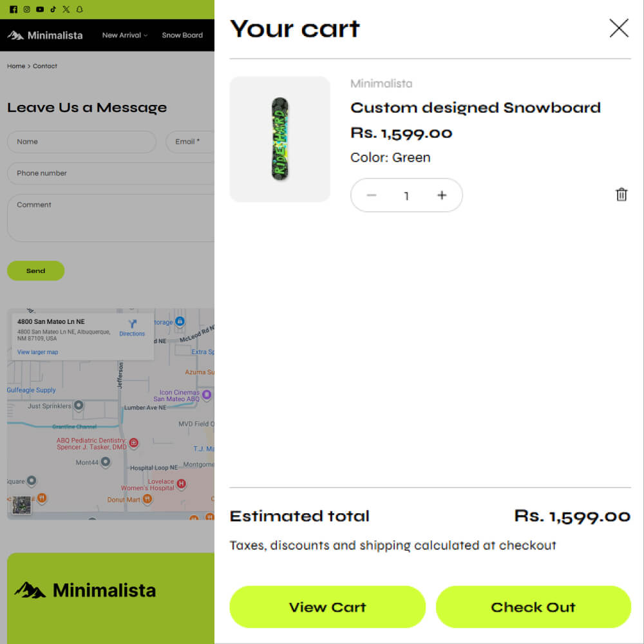
Task: Go to the Home breadcrumb link
Action: coord(16,66)
